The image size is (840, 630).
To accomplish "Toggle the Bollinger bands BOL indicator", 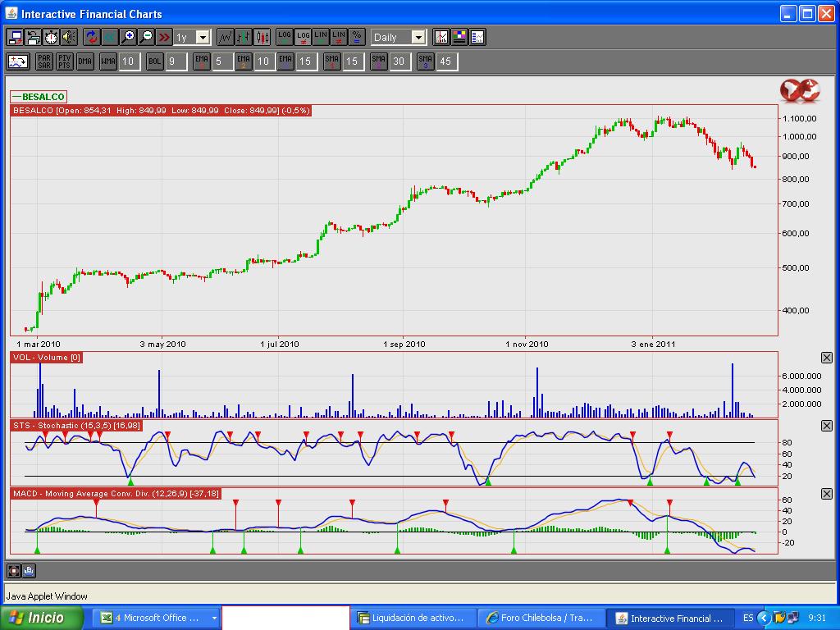I will [155, 62].
